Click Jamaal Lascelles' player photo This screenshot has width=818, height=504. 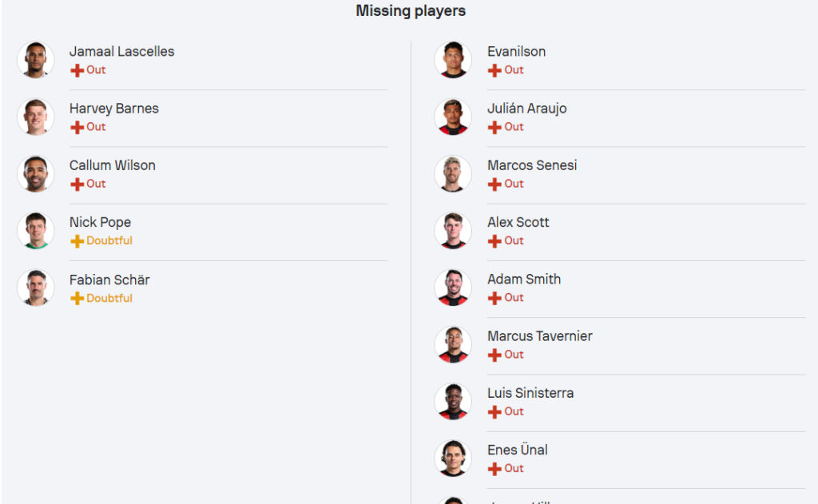tap(35, 60)
